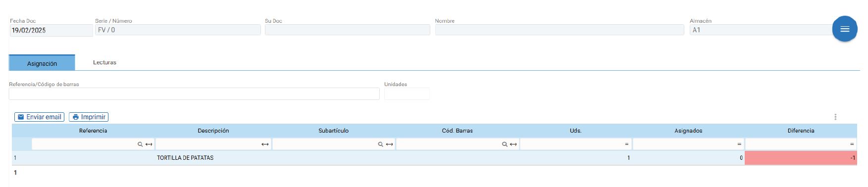Click Uds. cell of TORTILLA DE PATATAS
This screenshot has height=187, width=868.
pos(576,158)
